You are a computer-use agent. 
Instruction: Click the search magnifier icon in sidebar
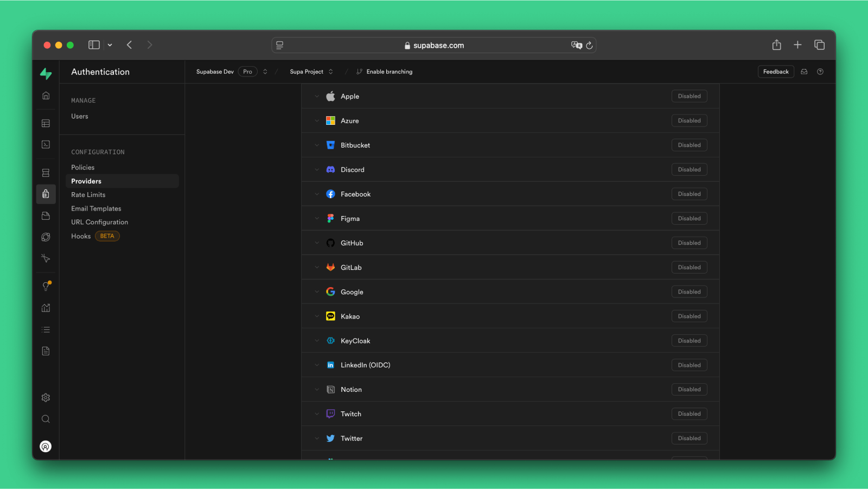46,419
